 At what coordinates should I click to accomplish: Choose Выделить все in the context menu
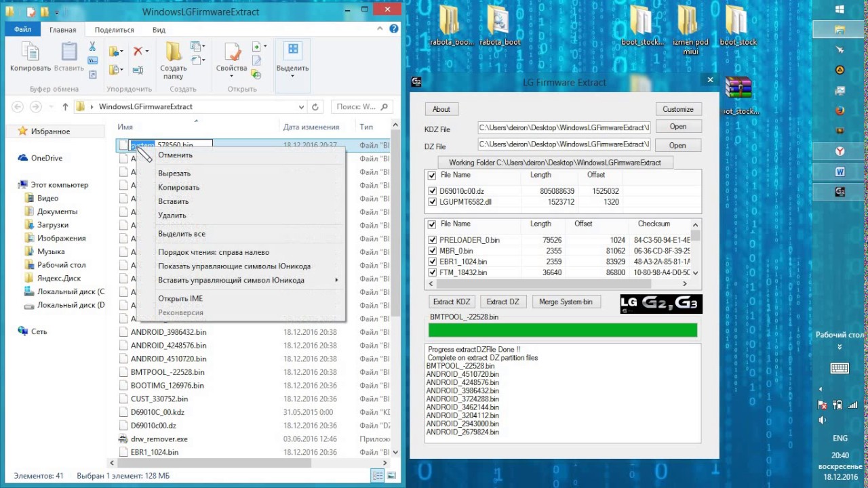(x=182, y=234)
